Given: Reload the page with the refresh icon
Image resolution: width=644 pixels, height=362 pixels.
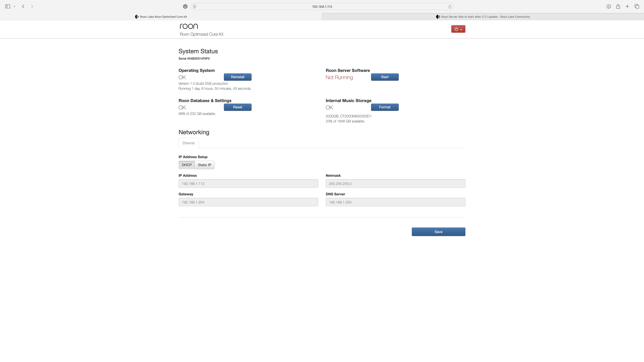Looking at the screenshot, I should [450, 7].
